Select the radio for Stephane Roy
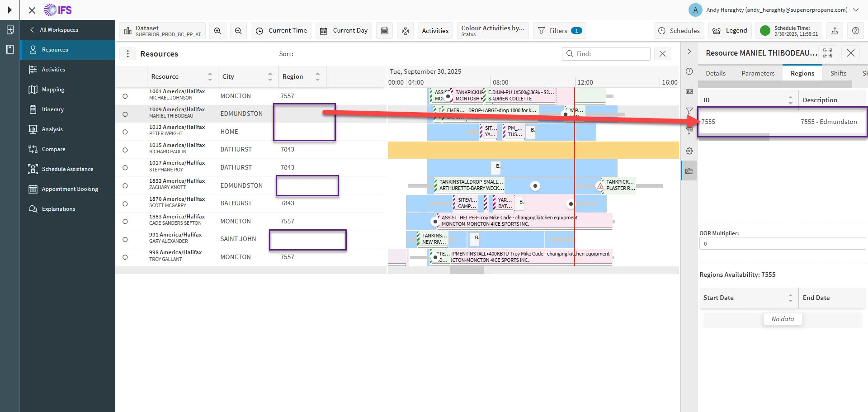Image resolution: width=868 pixels, height=412 pixels. tap(125, 168)
